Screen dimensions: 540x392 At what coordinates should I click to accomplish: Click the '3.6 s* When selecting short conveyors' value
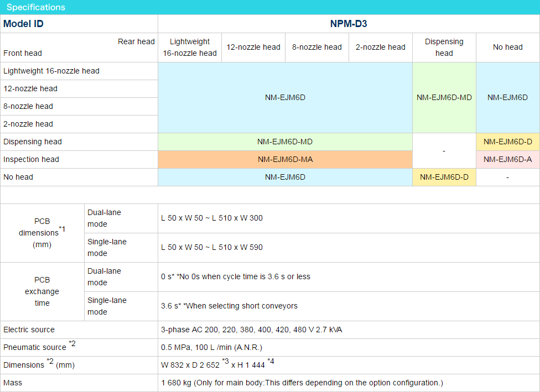(230, 306)
